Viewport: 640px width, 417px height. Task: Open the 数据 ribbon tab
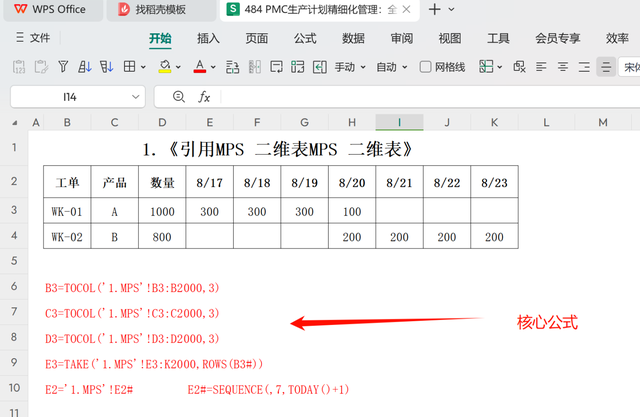click(x=353, y=38)
